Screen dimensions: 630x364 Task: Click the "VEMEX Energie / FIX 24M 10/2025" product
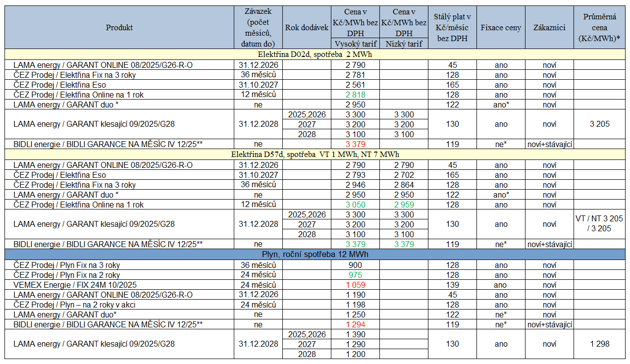pos(75,285)
